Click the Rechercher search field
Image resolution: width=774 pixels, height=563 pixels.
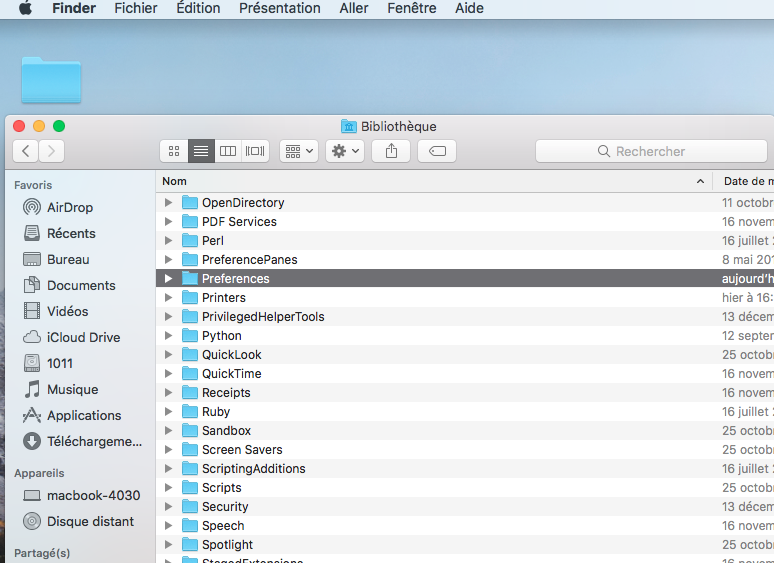pyautogui.click(x=652, y=151)
